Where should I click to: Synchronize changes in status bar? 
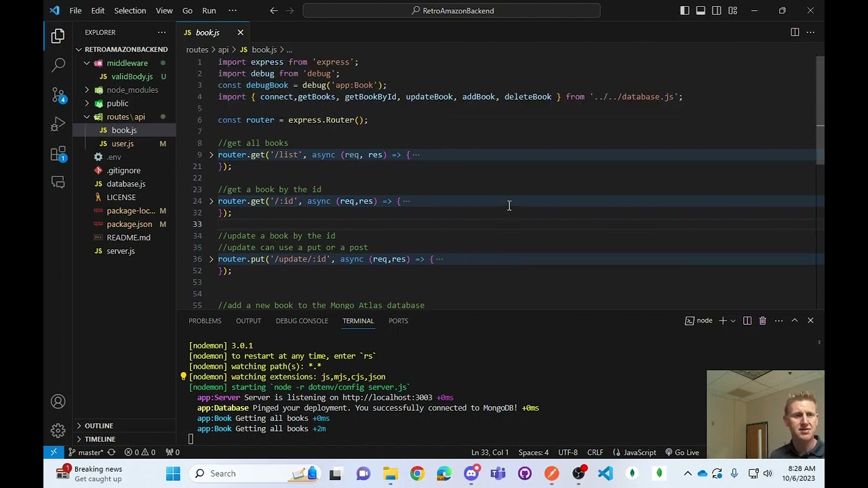(111, 452)
